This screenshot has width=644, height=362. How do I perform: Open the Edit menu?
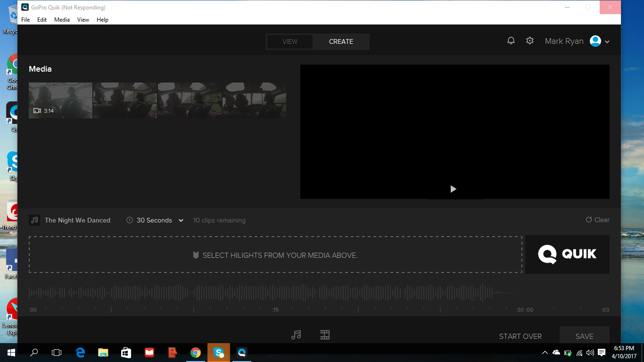point(42,20)
